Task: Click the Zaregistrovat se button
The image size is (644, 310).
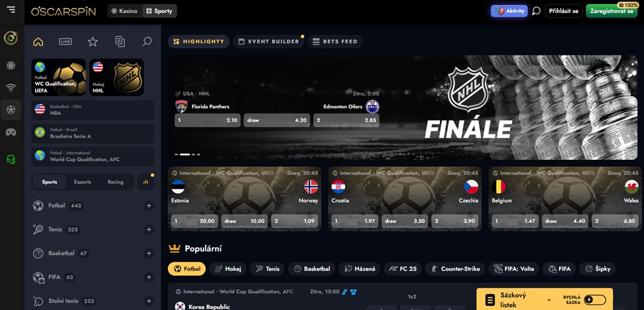Action: coord(612,11)
